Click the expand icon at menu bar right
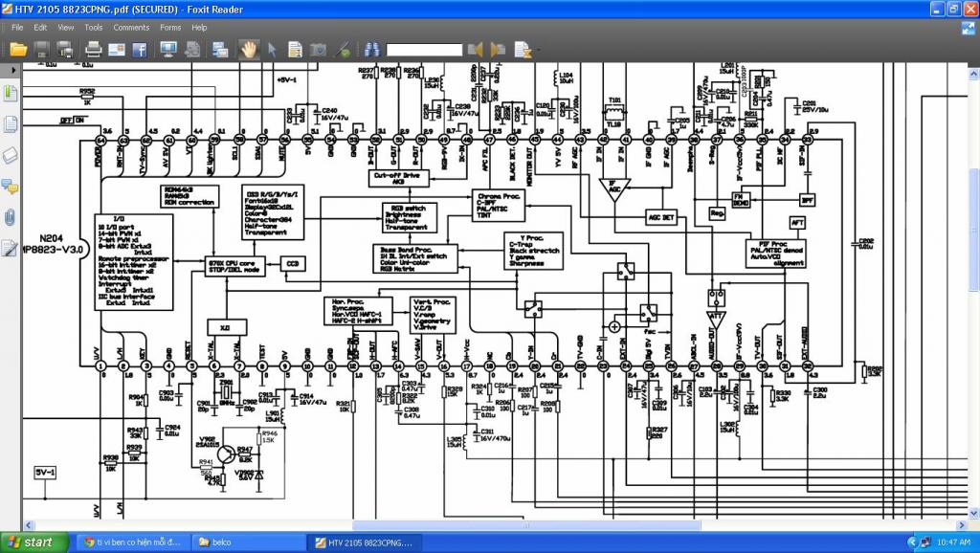The width and height of the screenshot is (980, 553). [x=969, y=28]
